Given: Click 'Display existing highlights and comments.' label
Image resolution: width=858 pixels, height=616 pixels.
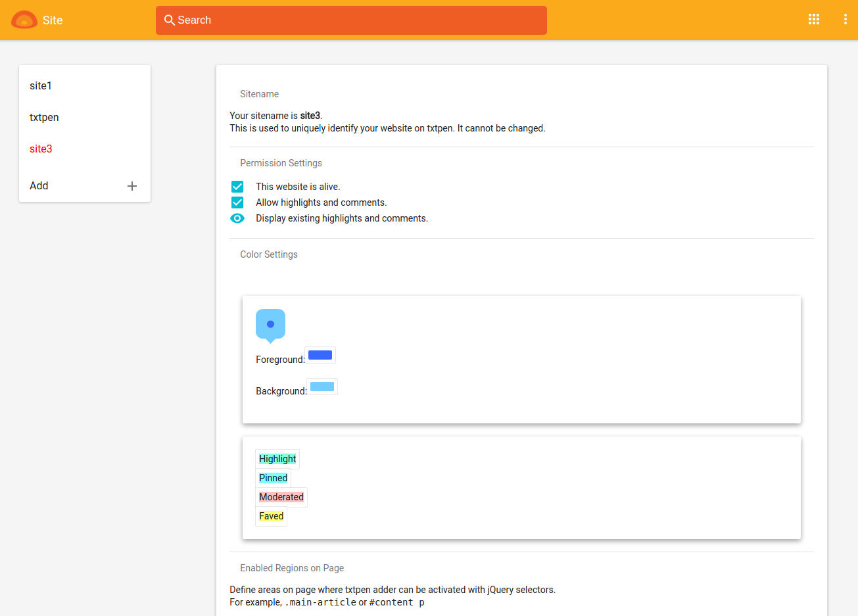Looking at the screenshot, I should (x=342, y=218).
